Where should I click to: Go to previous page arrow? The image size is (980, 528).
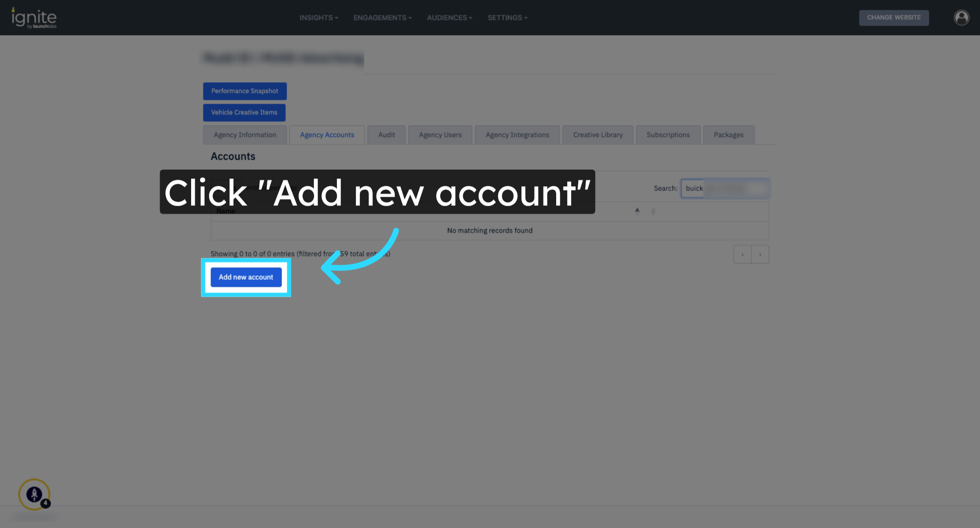[742, 254]
